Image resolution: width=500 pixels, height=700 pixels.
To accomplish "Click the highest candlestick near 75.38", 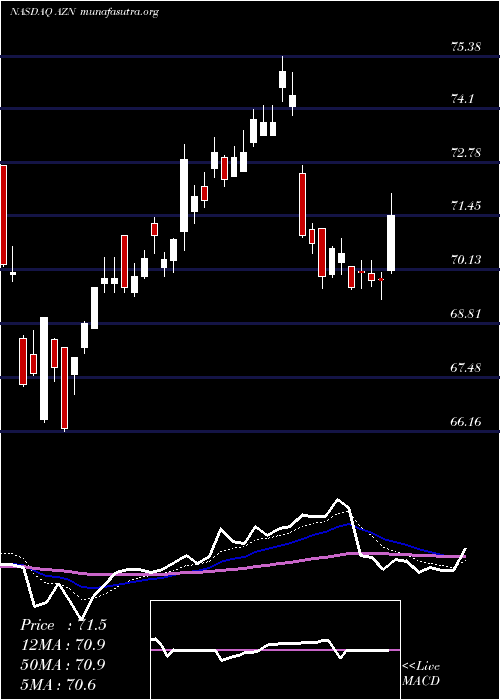I will click(282, 79).
